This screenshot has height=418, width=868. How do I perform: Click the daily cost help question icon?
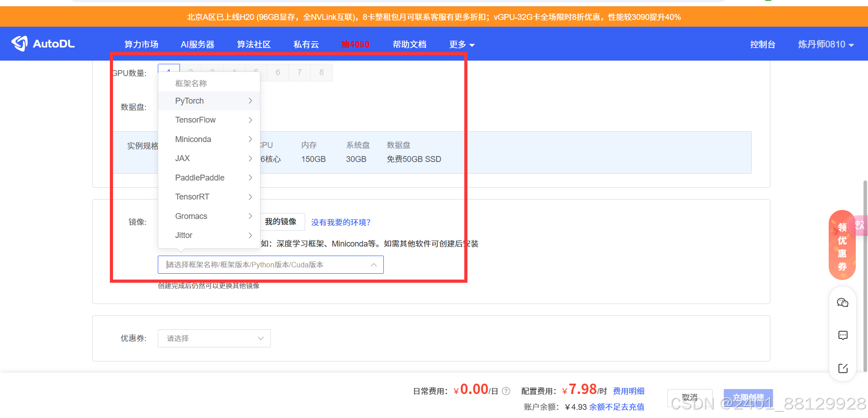point(506,391)
